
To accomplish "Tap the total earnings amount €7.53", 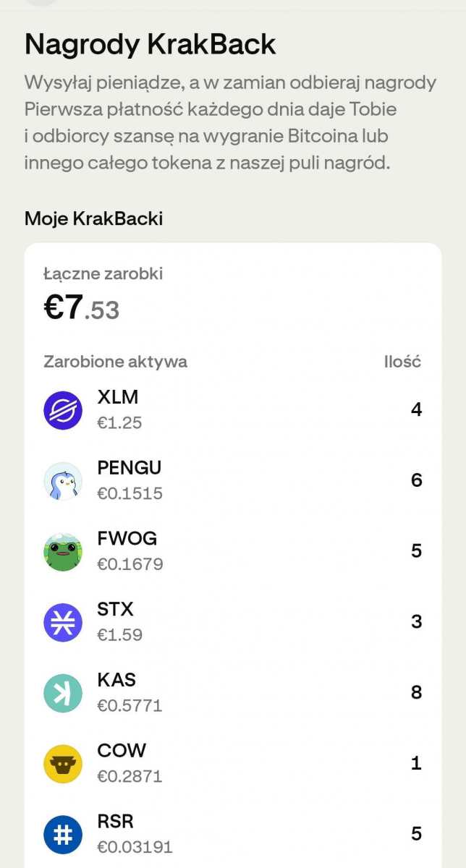I will tap(81, 308).
